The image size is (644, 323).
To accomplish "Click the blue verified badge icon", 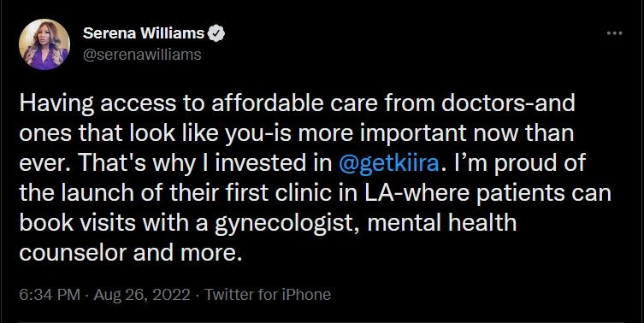I will tap(216, 32).
